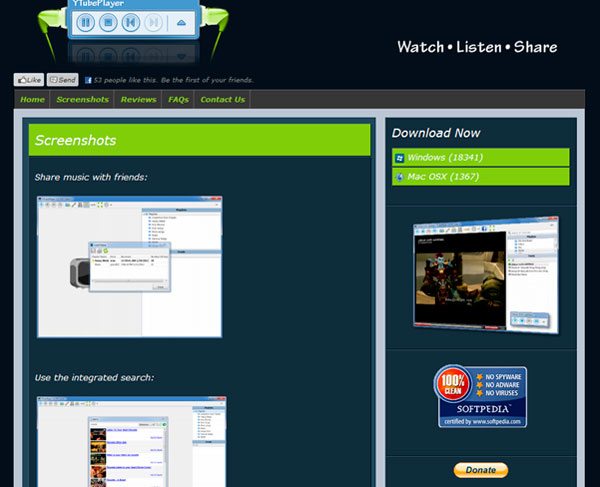Open the Contact Us page
The width and height of the screenshot is (600, 487).
pyautogui.click(x=222, y=100)
